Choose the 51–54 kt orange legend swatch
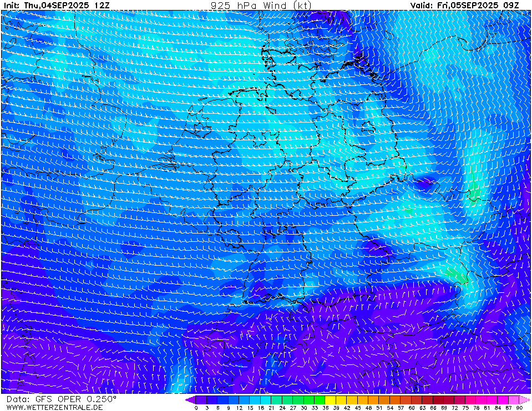The width and height of the screenshot is (532, 411). (384, 400)
